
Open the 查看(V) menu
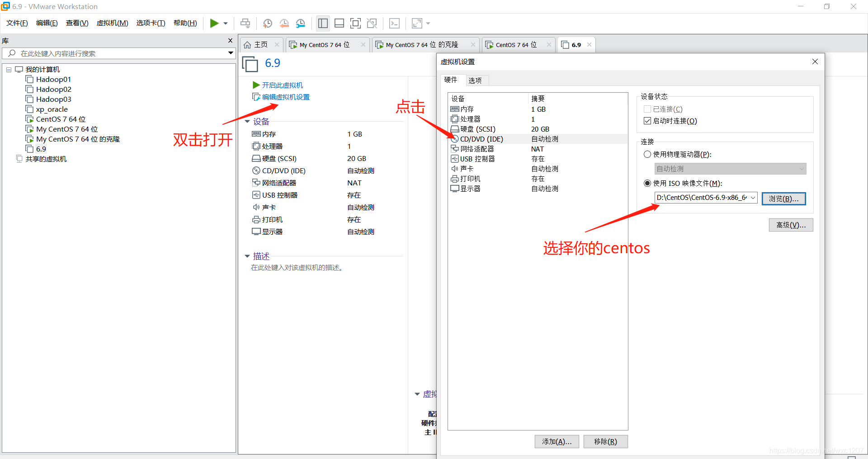[77, 23]
